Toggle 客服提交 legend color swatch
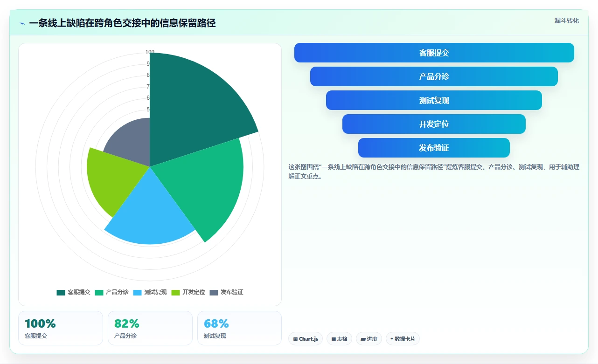 (x=61, y=292)
